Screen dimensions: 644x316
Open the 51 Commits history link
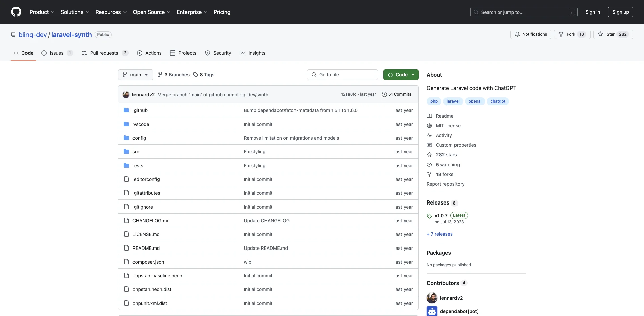click(x=396, y=94)
